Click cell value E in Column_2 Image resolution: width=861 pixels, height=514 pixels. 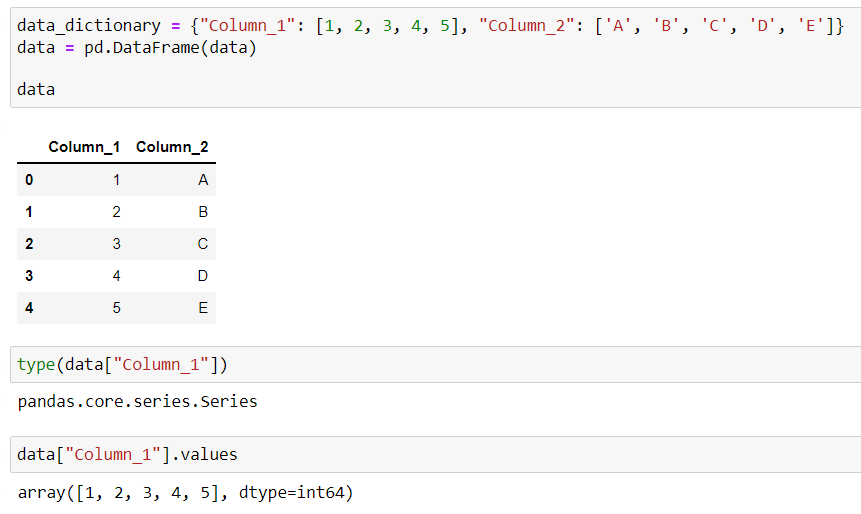pos(203,308)
